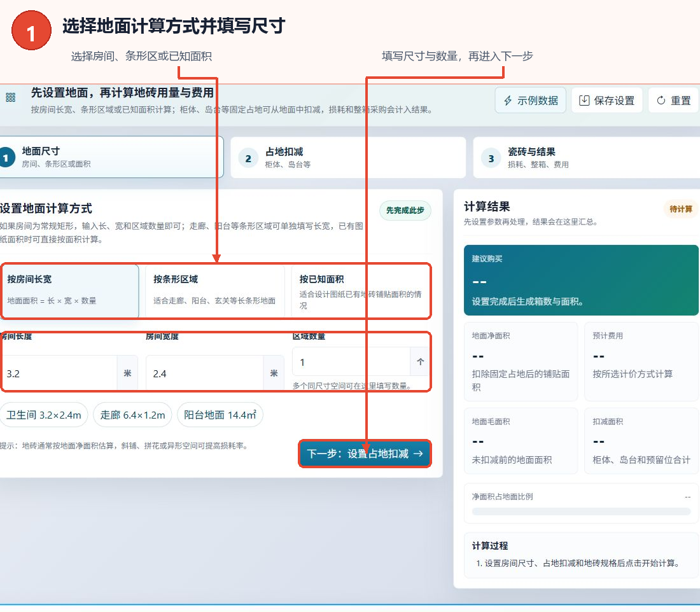Click the 扣减面积 result card
700x612 pixels.
point(641,441)
